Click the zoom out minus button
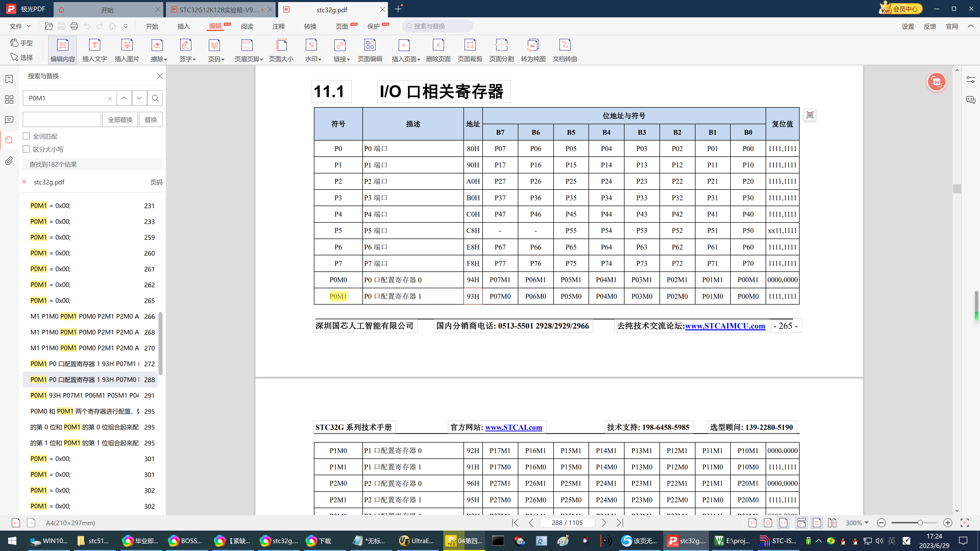Screen dimensions: 980x551 pyautogui.click(x=881, y=523)
